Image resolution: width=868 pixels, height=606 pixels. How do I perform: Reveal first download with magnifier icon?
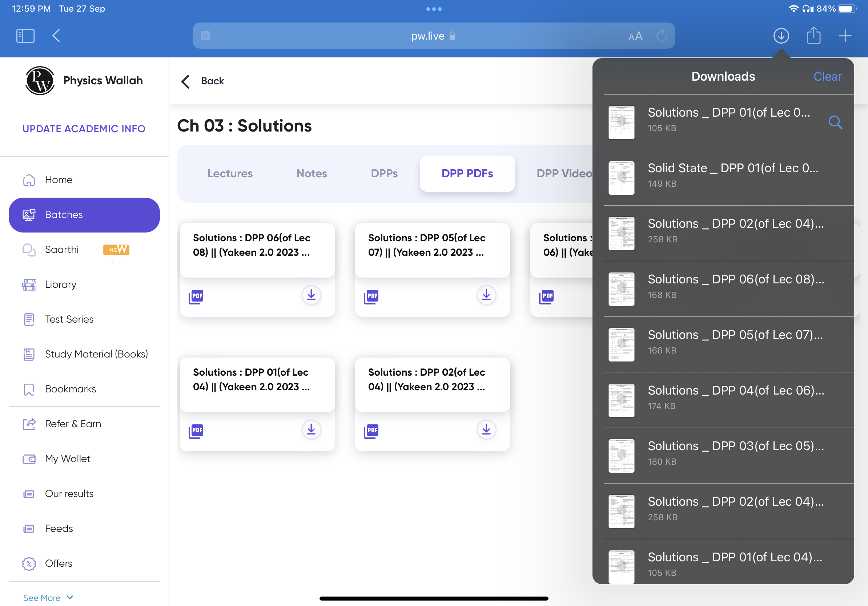tap(835, 122)
